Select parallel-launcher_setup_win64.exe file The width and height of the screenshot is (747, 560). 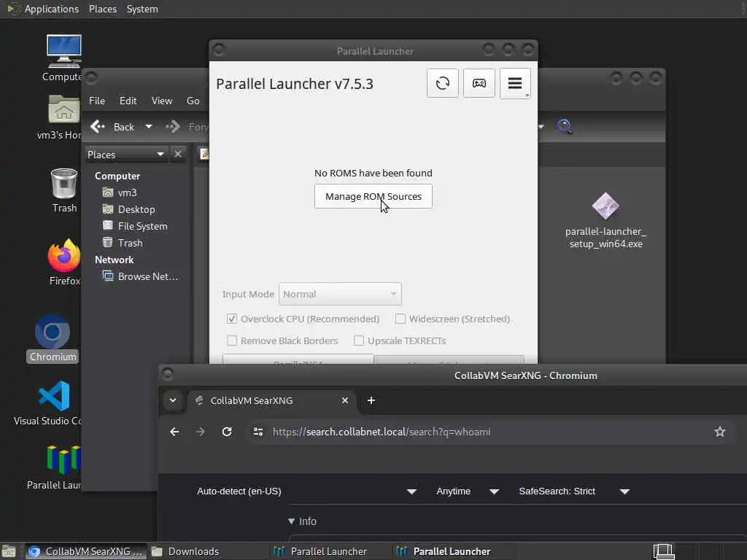[x=605, y=220]
